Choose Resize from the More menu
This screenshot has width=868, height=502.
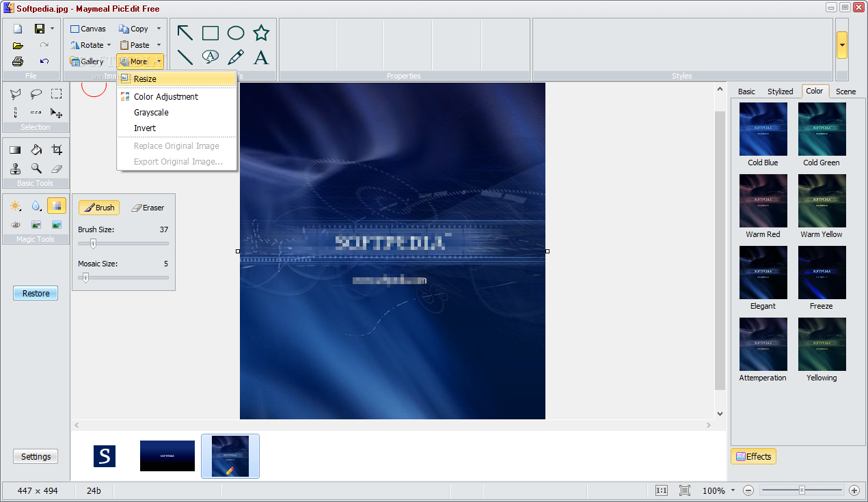177,79
